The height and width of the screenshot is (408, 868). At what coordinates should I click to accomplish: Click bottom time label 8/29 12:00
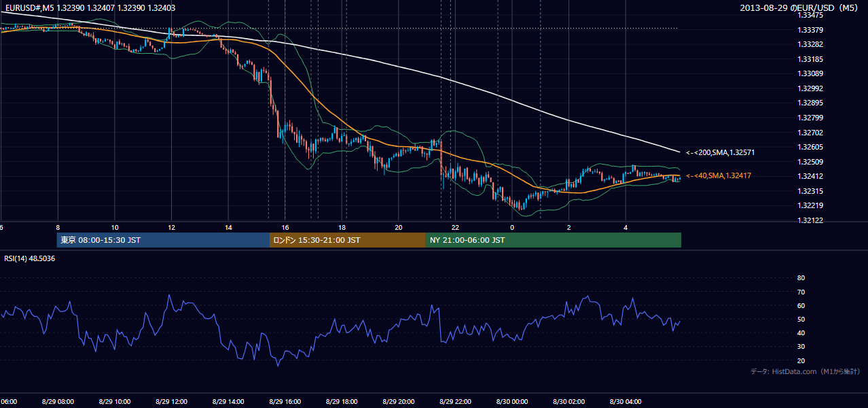(171, 401)
